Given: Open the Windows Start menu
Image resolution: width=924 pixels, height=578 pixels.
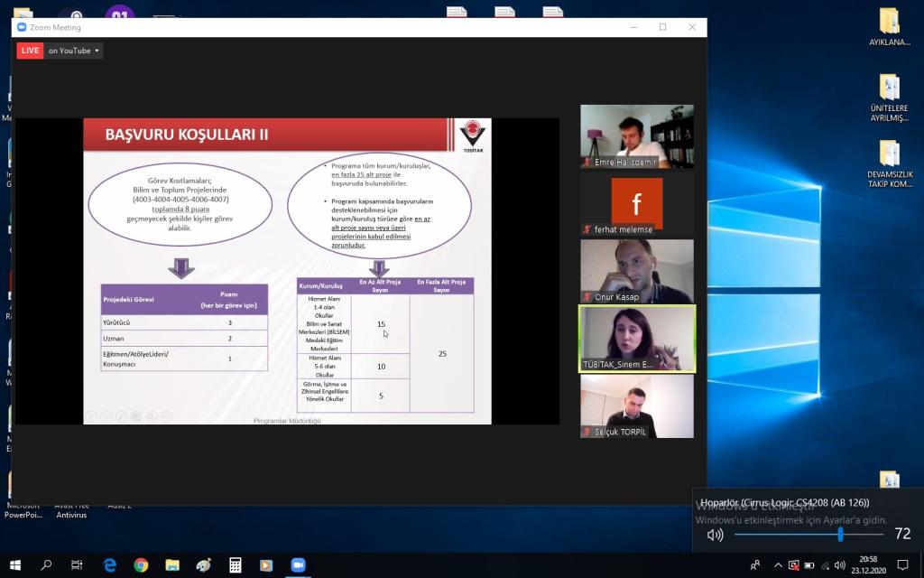Looking at the screenshot, I should [x=15, y=565].
